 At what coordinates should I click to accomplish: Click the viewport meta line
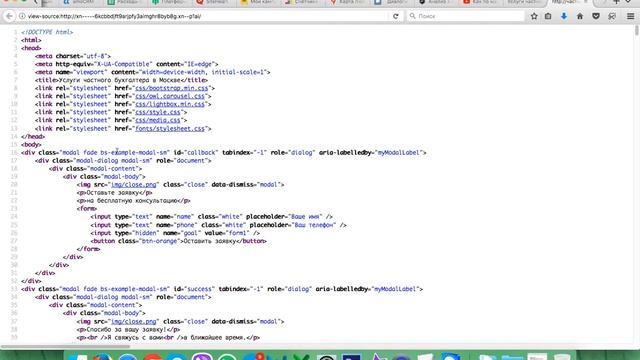153,72
